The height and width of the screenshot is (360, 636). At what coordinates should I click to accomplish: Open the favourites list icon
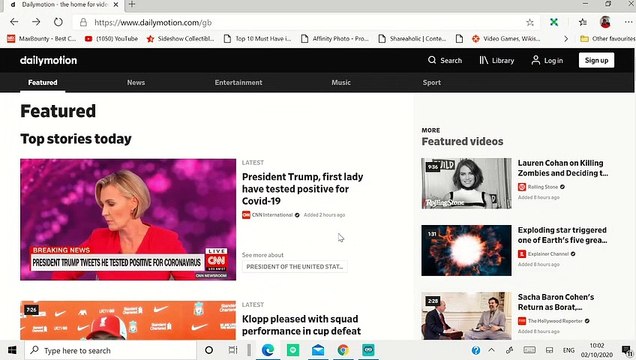point(583,22)
